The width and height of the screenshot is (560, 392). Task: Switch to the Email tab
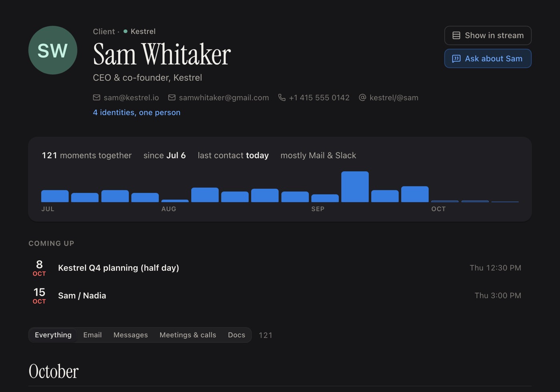click(92, 335)
